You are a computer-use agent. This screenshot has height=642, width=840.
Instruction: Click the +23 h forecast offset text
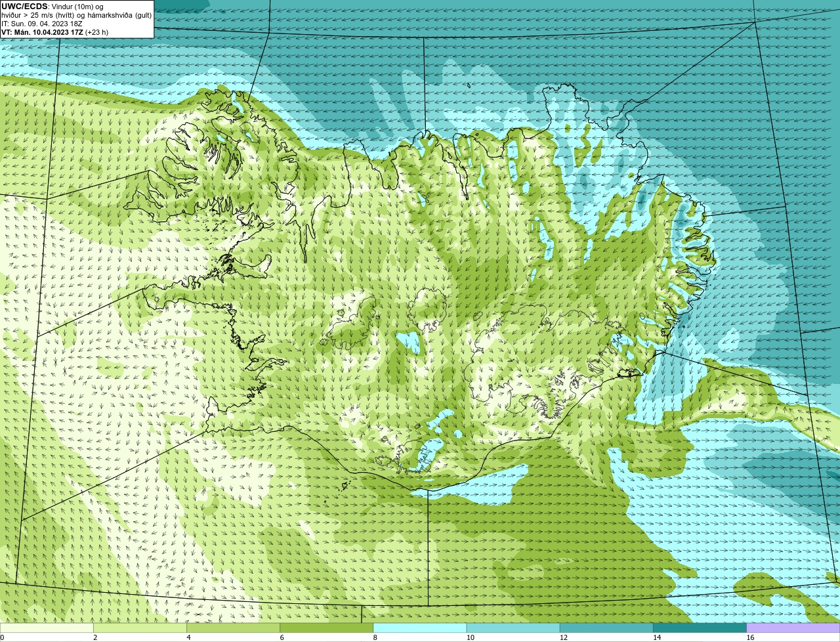pos(96,32)
